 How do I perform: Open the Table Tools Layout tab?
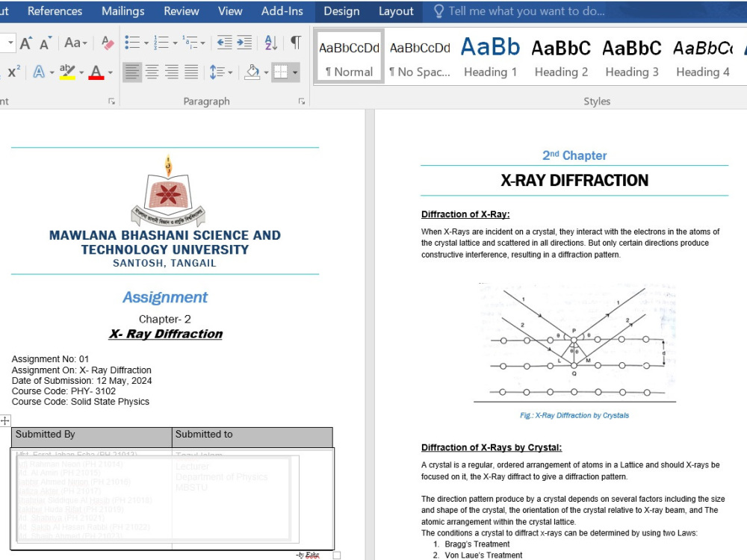[x=396, y=11]
